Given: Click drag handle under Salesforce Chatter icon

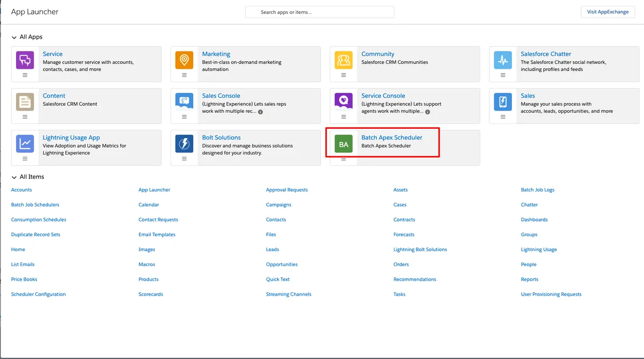Looking at the screenshot, I should [503, 75].
